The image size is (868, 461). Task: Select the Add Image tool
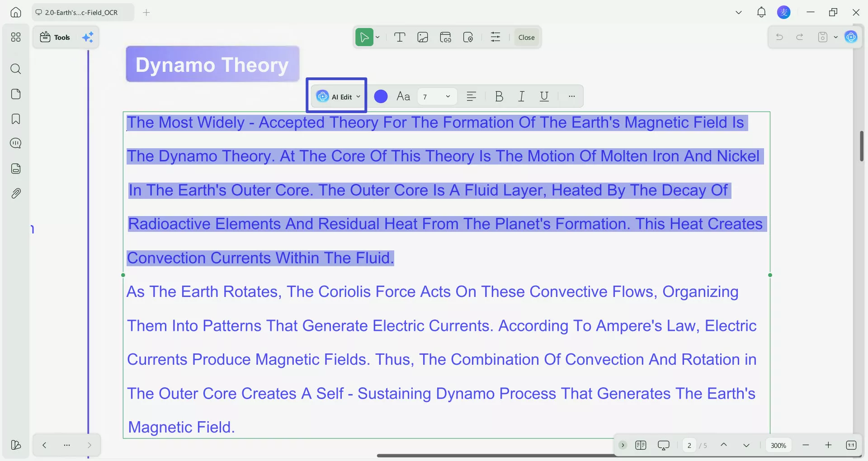coord(423,37)
